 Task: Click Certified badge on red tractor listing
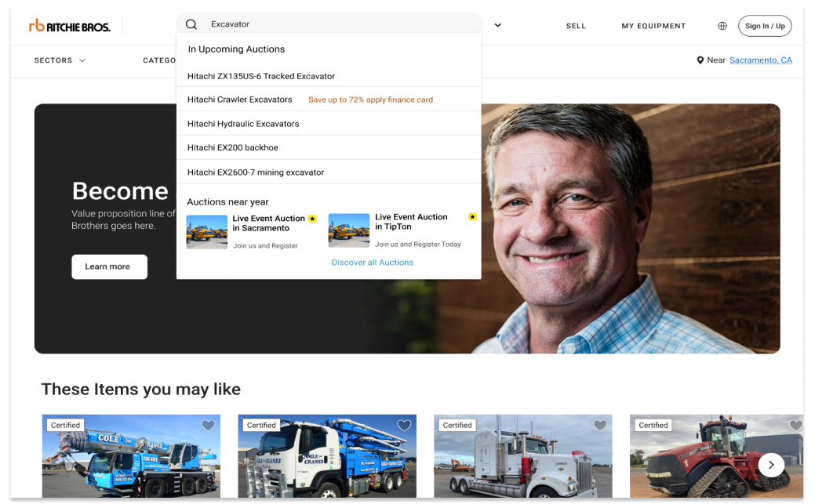(x=653, y=425)
